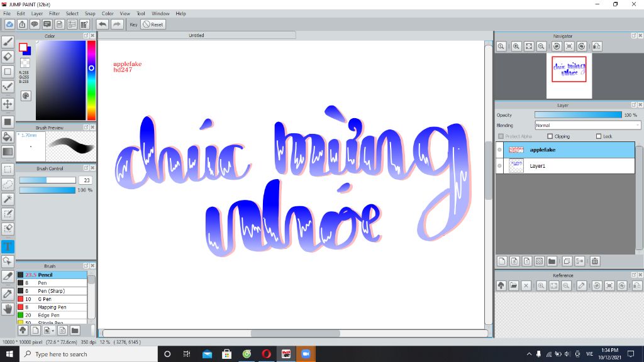This screenshot has width=644, height=362.
Task: Click the Redo arrow
Action: pyautogui.click(x=117, y=25)
